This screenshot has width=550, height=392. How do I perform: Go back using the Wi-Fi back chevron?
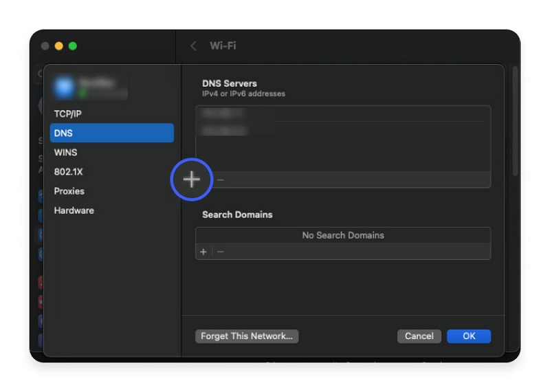tap(193, 45)
